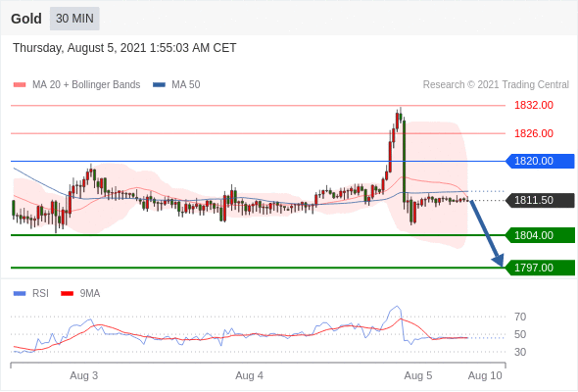Click the Aug 5 date axis label
Screen dimensions: 578x392
coord(418,375)
